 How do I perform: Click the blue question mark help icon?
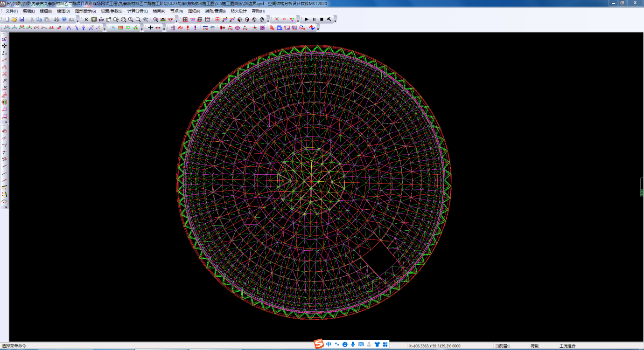[x=64, y=20]
